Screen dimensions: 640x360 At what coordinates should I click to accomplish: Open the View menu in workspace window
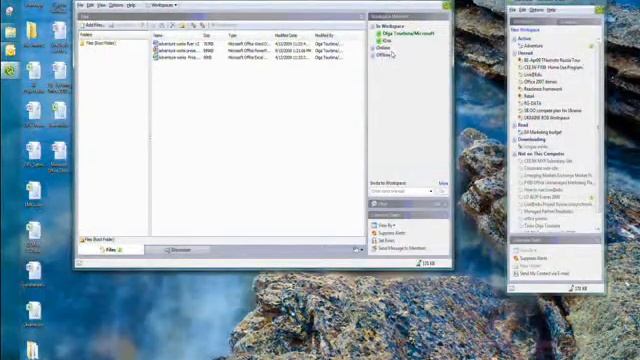tap(101, 5)
